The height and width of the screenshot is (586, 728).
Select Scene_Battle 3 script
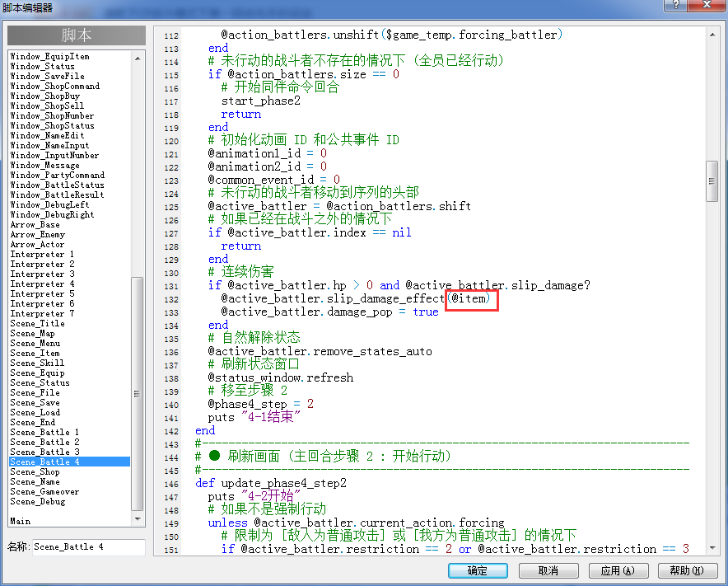coord(44,452)
